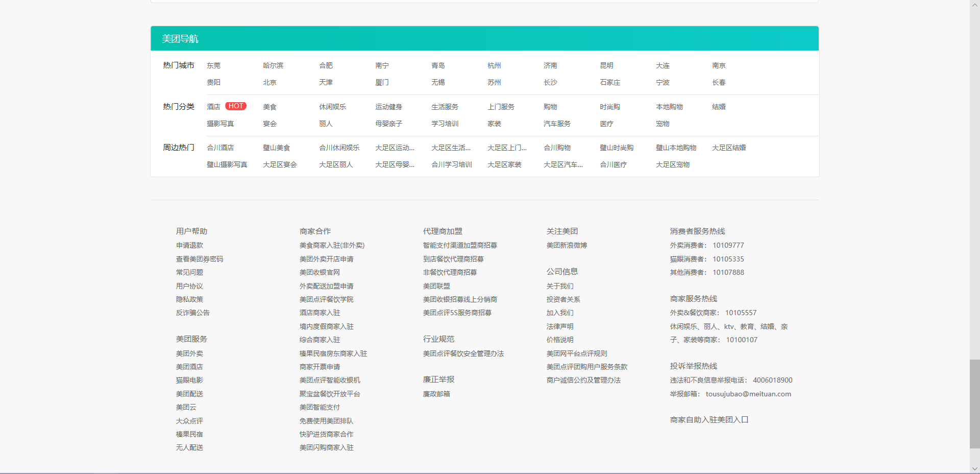980x474 pixels.
Task: Open 美团点评餐饮安全管理办法 link
Action: pyautogui.click(x=463, y=354)
